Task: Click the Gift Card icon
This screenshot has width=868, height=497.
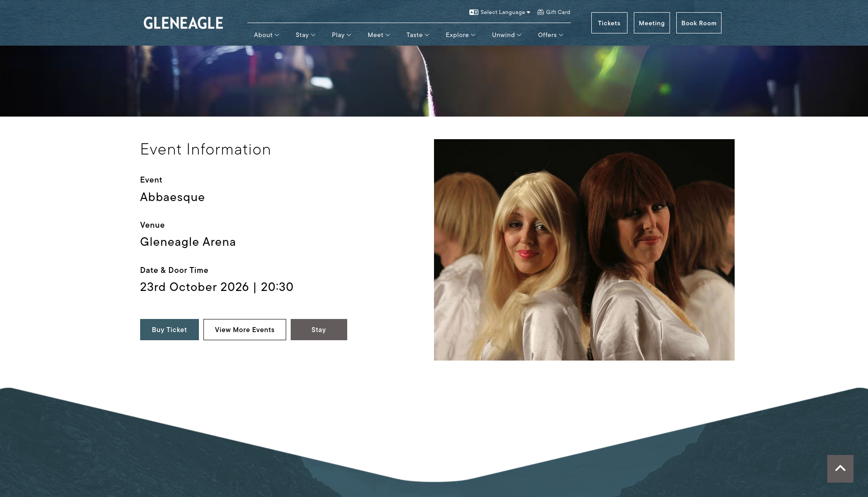Action: tap(541, 12)
